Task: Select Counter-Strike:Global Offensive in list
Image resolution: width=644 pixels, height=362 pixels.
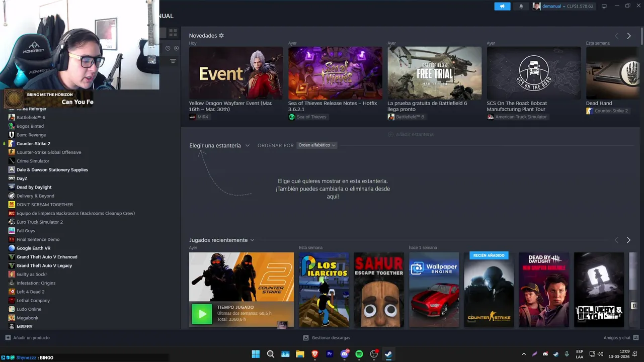Action: coord(49,152)
